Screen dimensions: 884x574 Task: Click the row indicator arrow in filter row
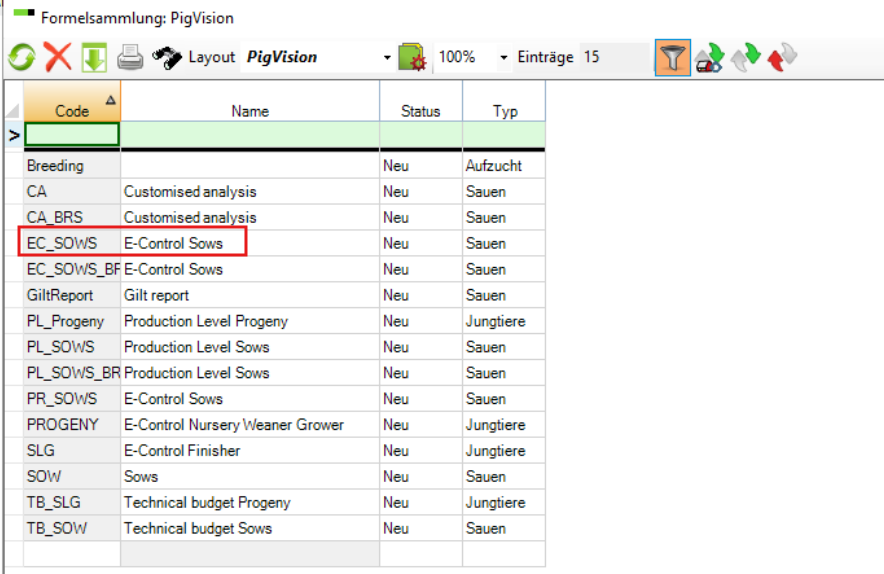(14, 135)
